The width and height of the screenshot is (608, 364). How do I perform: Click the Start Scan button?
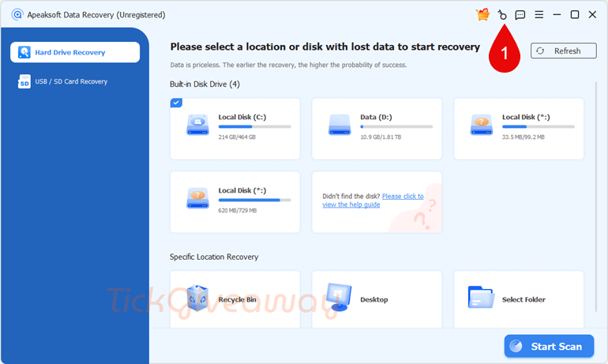click(x=549, y=346)
